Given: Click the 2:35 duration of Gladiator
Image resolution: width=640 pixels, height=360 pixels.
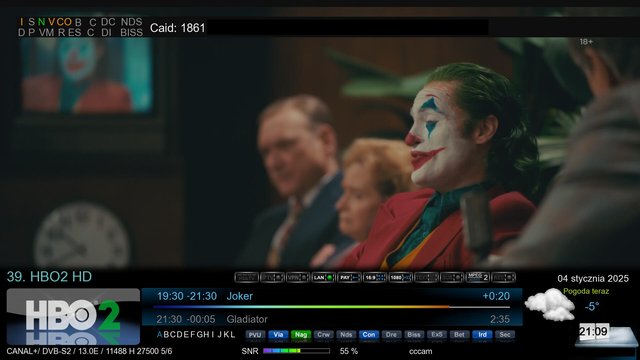Looking at the screenshot, I should tap(500, 319).
